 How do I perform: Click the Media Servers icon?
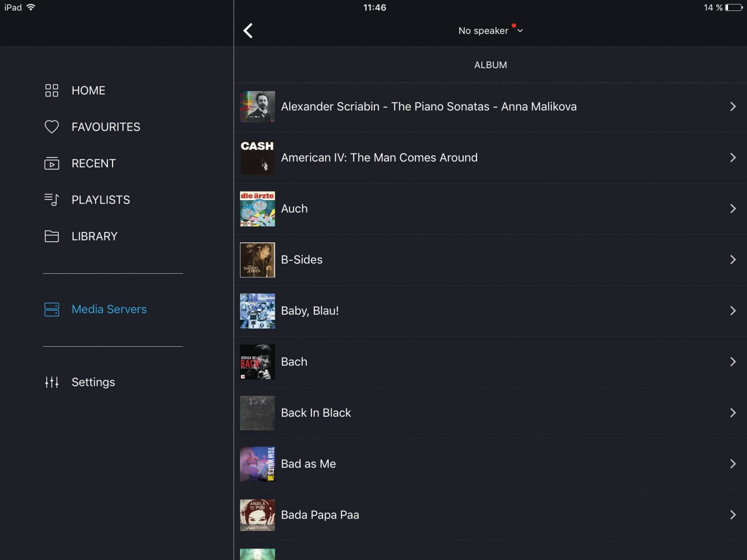(52, 309)
